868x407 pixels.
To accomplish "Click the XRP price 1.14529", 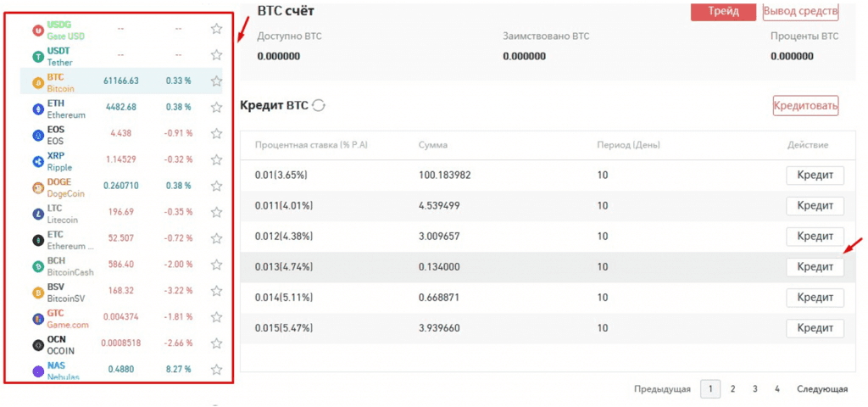I will (120, 159).
